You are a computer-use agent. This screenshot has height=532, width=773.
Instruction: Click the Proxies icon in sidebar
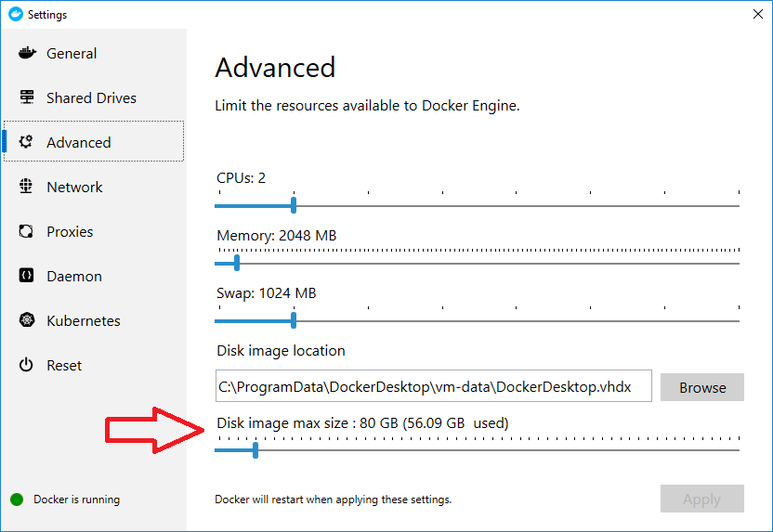26,231
